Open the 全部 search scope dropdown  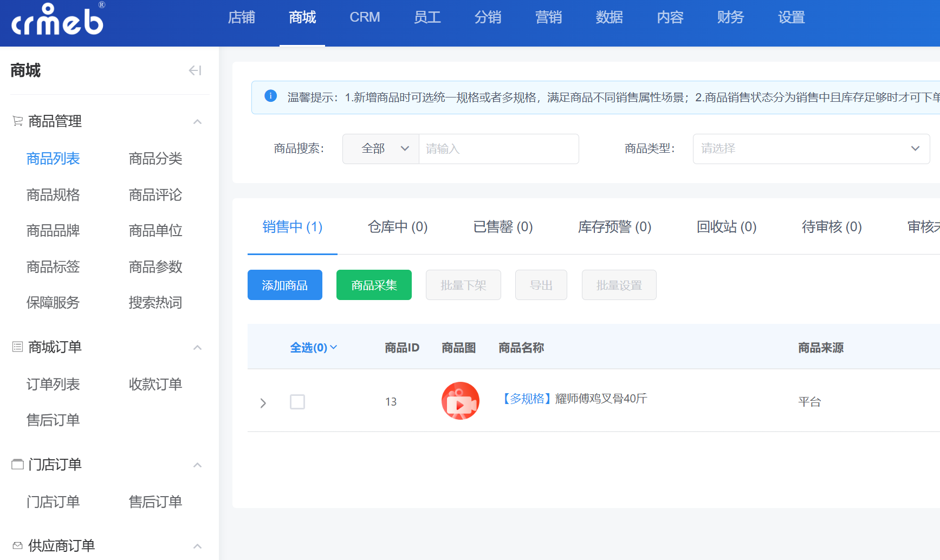tap(381, 149)
